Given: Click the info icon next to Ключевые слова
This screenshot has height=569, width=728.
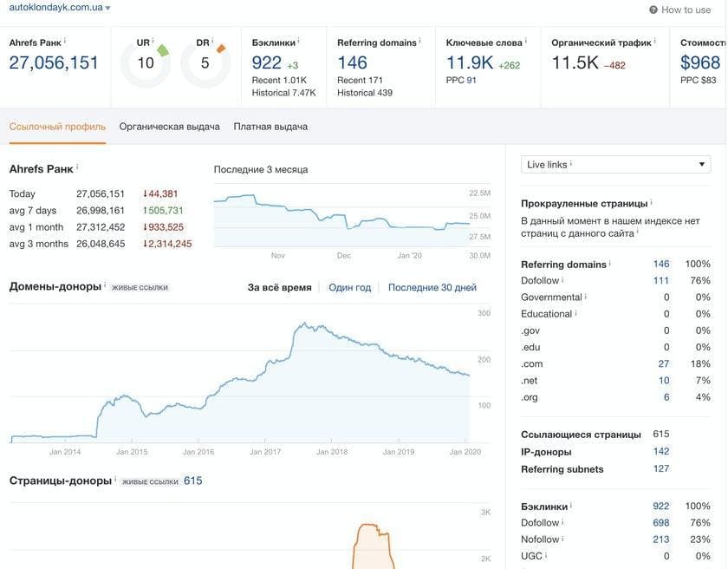Looking at the screenshot, I should (527, 40).
